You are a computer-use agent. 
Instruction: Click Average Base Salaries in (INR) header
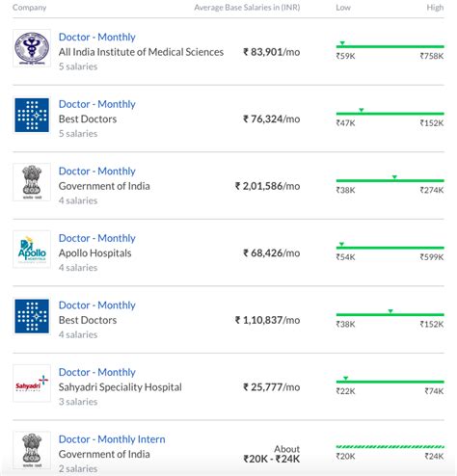click(x=247, y=8)
